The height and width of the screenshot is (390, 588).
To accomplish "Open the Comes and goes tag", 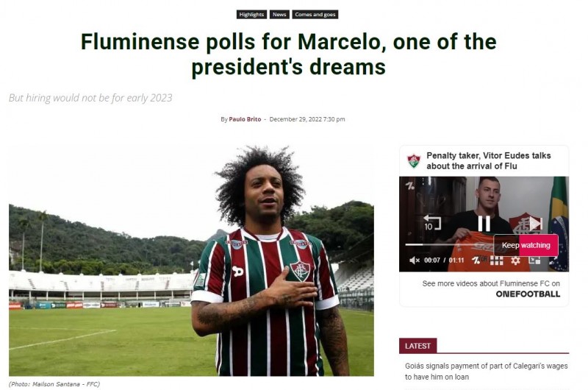I will click(x=315, y=14).
